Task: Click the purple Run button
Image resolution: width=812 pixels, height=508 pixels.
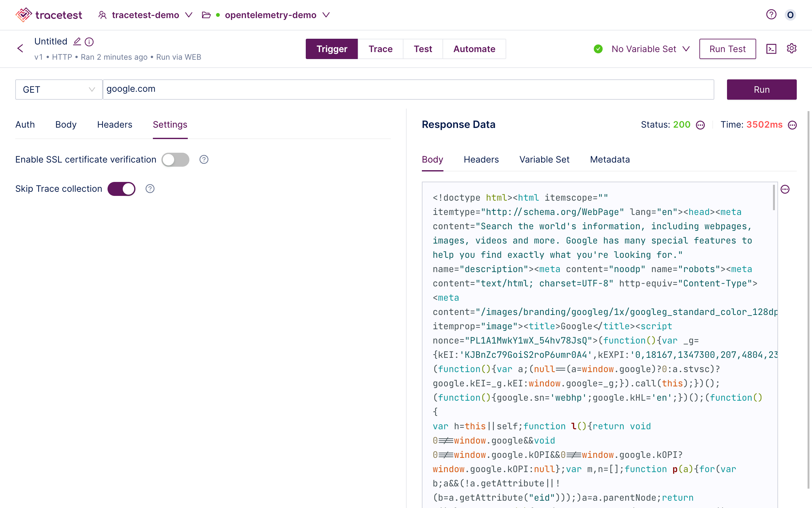Action: [762, 89]
